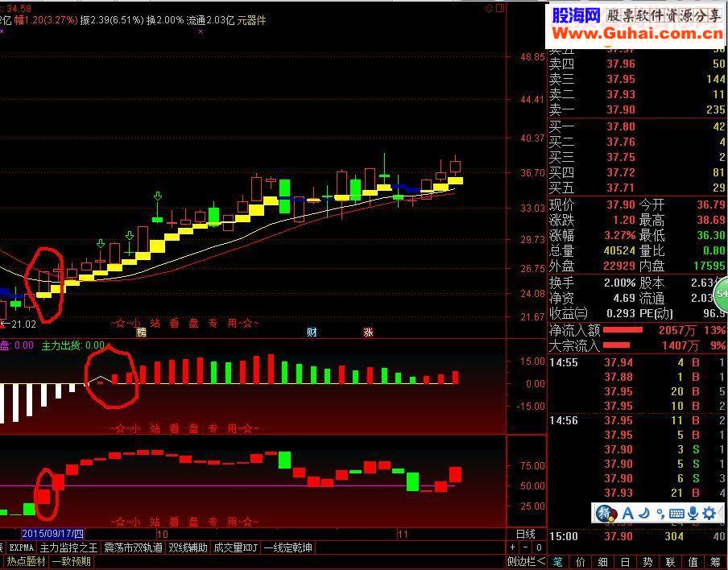Image resolution: width=728 pixels, height=570 pixels.
Task: Click the 今开 value 36.79
Action: click(711, 204)
